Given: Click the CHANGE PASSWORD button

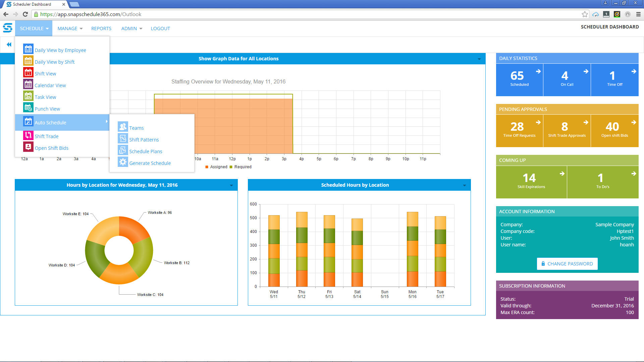Looking at the screenshot, I should [567, 264].
